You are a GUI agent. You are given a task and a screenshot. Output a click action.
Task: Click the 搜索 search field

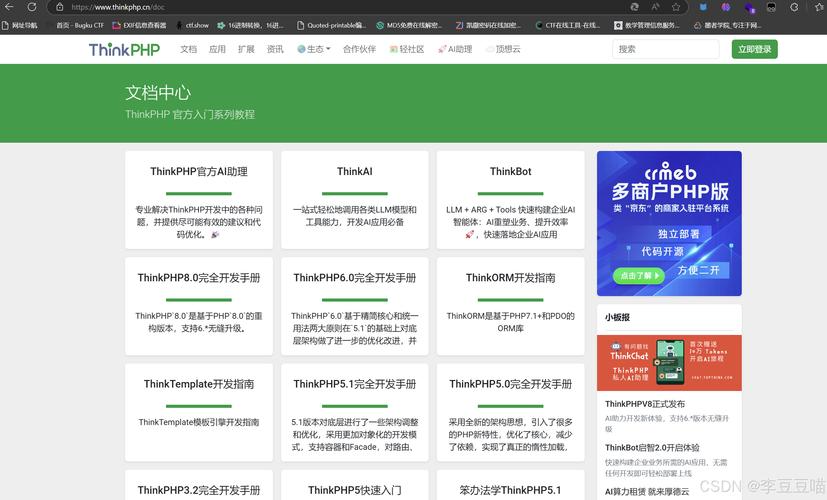click(x=666, y=49)
